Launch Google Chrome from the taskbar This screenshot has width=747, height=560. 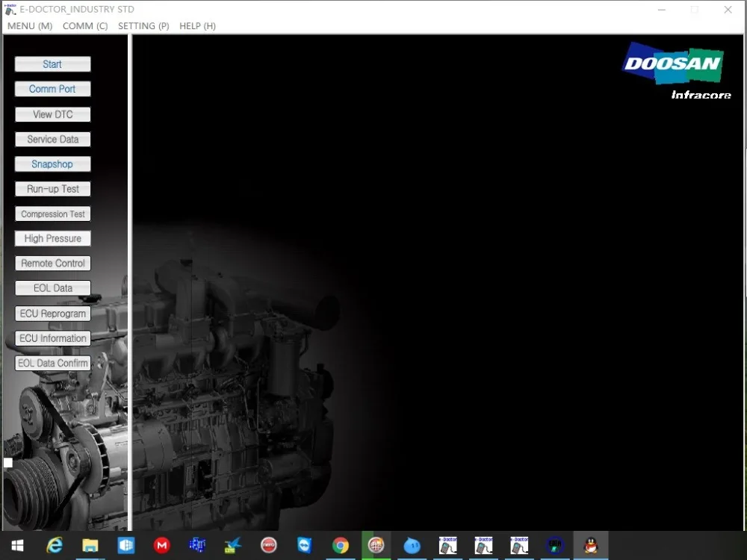click(341, 546)
